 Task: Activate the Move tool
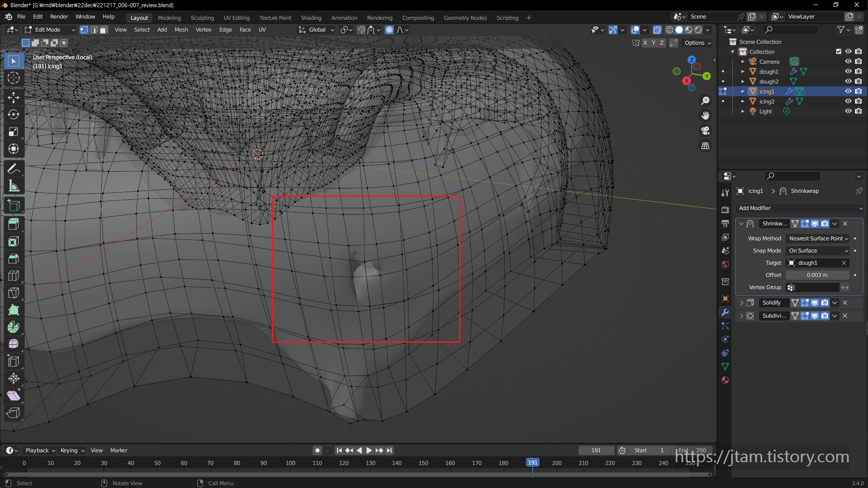pyautogui.click(x=14, y=97)
